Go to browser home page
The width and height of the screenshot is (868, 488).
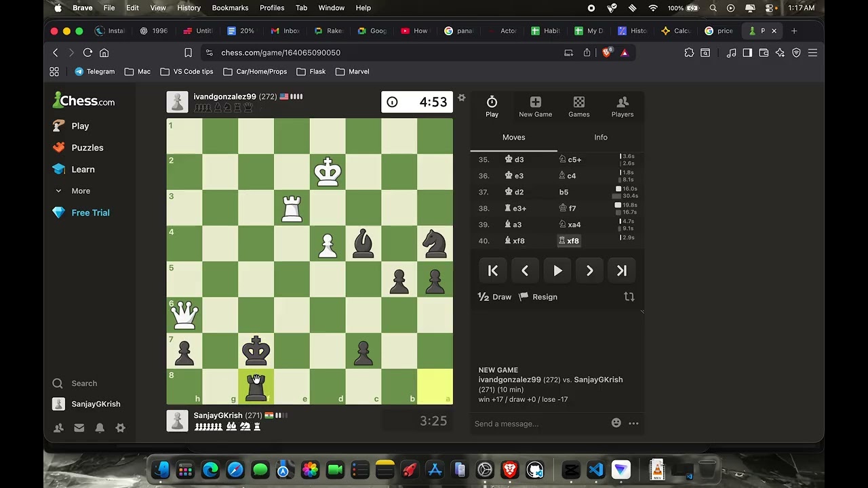point(104,53)
